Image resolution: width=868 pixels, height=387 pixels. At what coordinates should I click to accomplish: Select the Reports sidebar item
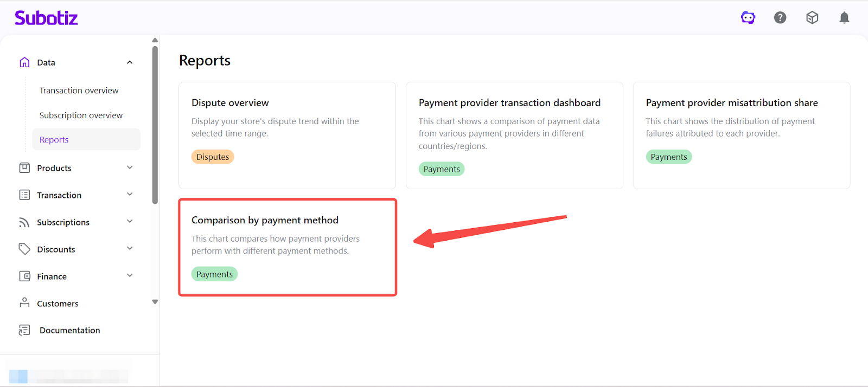(x=54, y=140)
